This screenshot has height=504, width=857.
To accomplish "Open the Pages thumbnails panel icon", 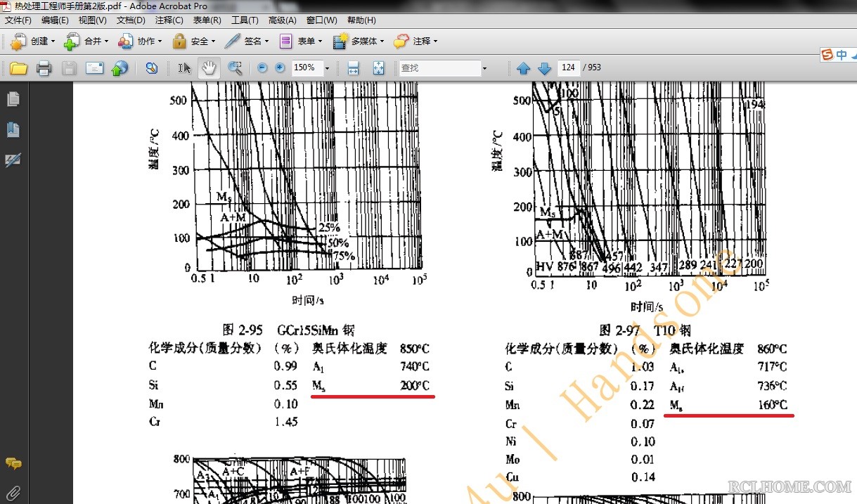I will pos(13,99).
